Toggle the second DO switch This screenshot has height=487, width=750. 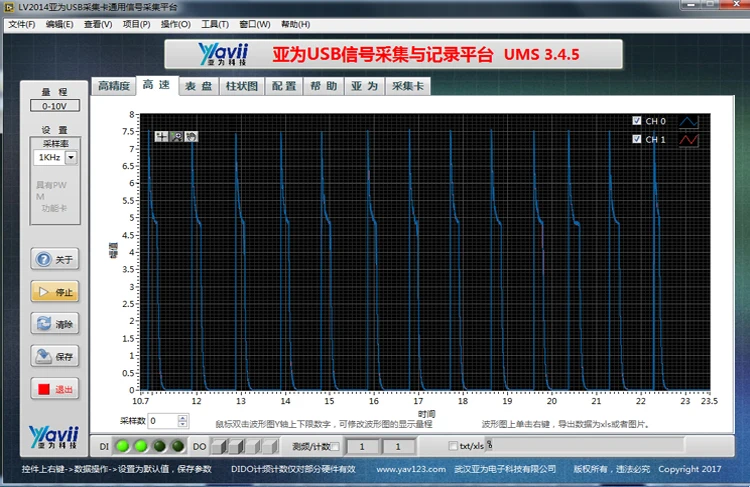236,447
